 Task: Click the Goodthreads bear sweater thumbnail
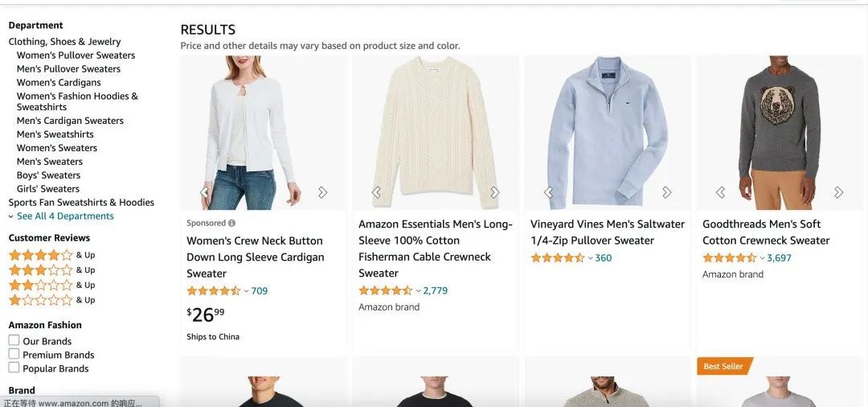coord(776,133)
